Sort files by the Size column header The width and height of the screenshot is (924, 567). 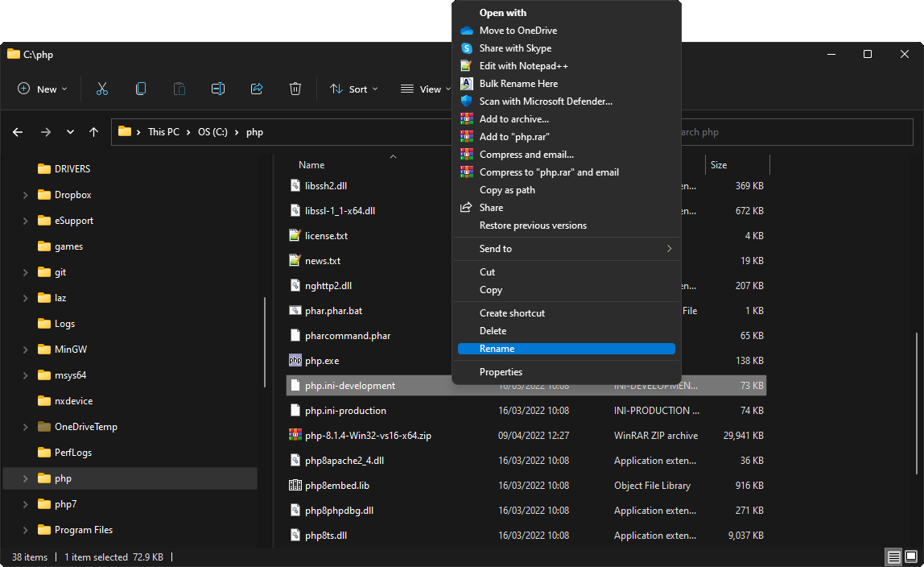718,165
